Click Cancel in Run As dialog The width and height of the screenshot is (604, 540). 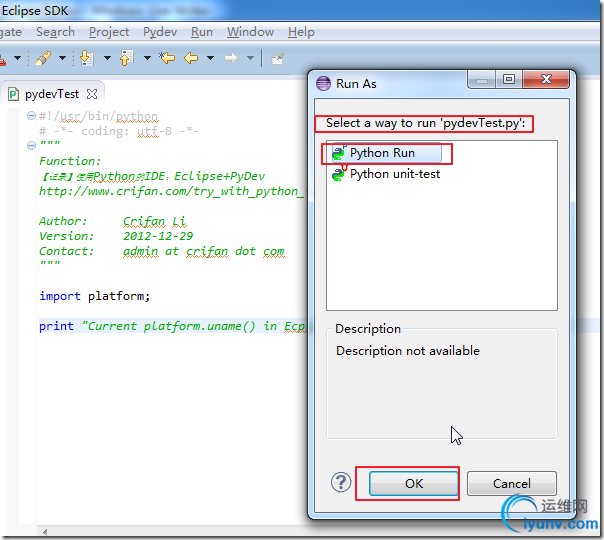(512, 483)
